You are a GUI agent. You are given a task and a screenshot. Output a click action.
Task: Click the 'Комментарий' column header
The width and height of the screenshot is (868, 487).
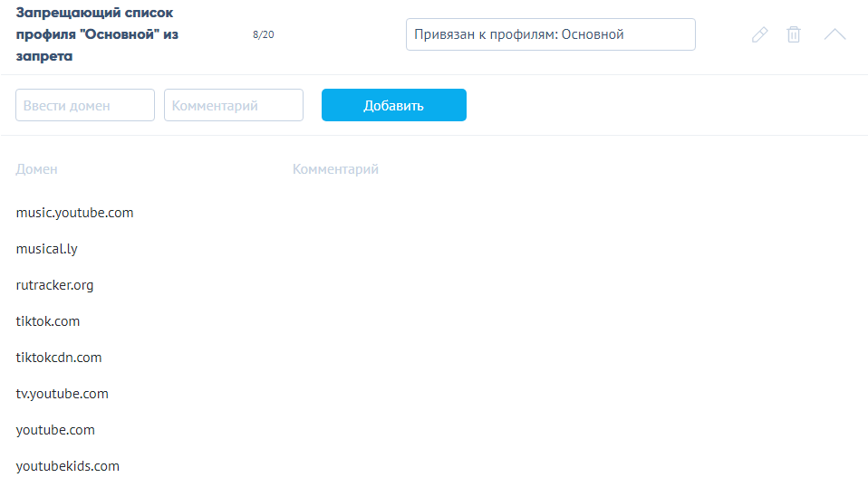pyautogui.click(x=335, y=169)
